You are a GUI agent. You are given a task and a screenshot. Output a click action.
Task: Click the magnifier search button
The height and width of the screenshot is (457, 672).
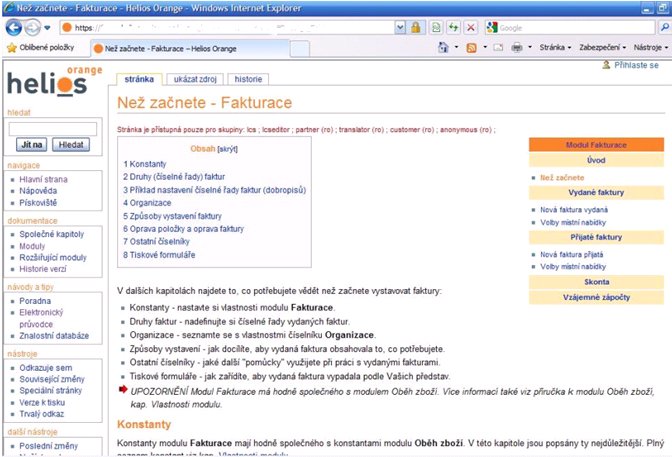pyautogui.click(x=664, y=28)
